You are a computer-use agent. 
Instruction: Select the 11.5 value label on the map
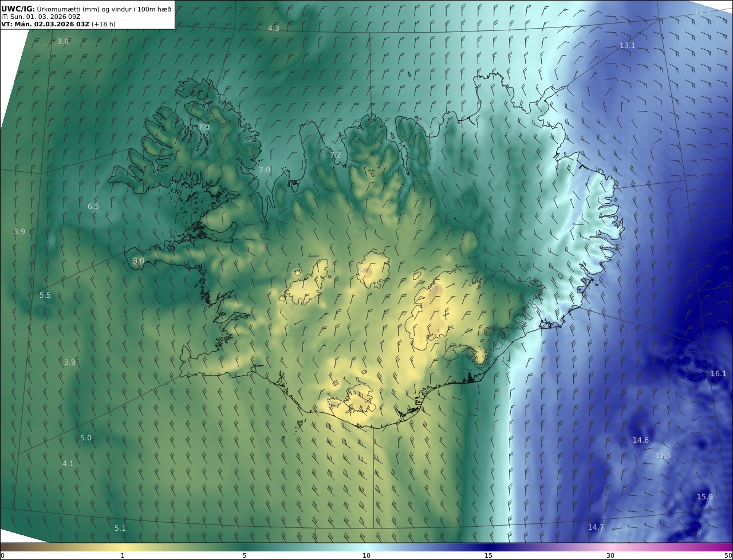tap(663, 455)
